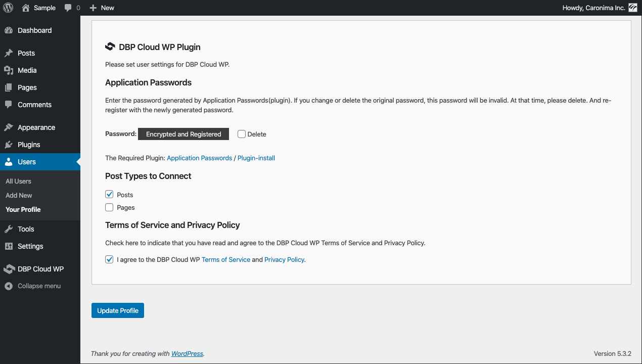Click the Comments icon in sidebar
Viewport: 642px width, 364px height.
tap(9, 105)
